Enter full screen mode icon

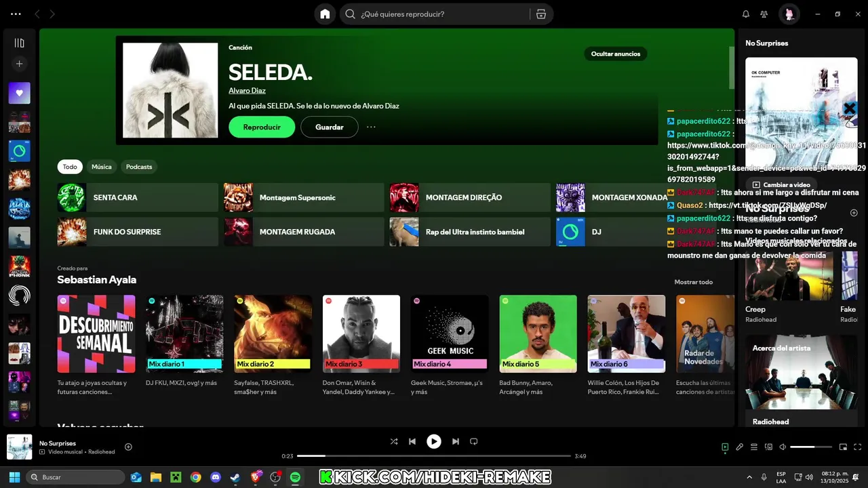pyautogui.click(x=858, y=447)
